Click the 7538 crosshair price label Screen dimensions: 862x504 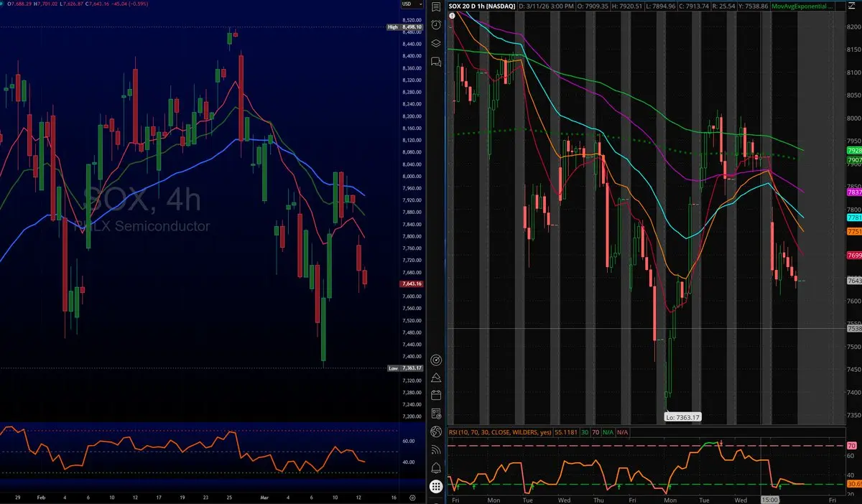click(854, 329)
